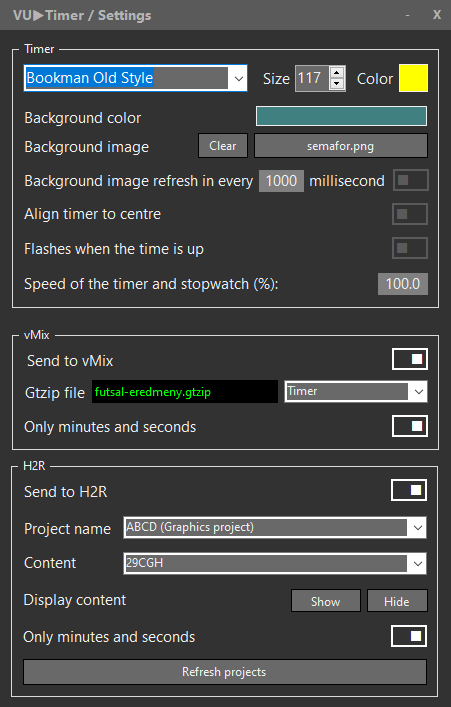
Task: Hide the H2R display content
Action: click(397, 601)
